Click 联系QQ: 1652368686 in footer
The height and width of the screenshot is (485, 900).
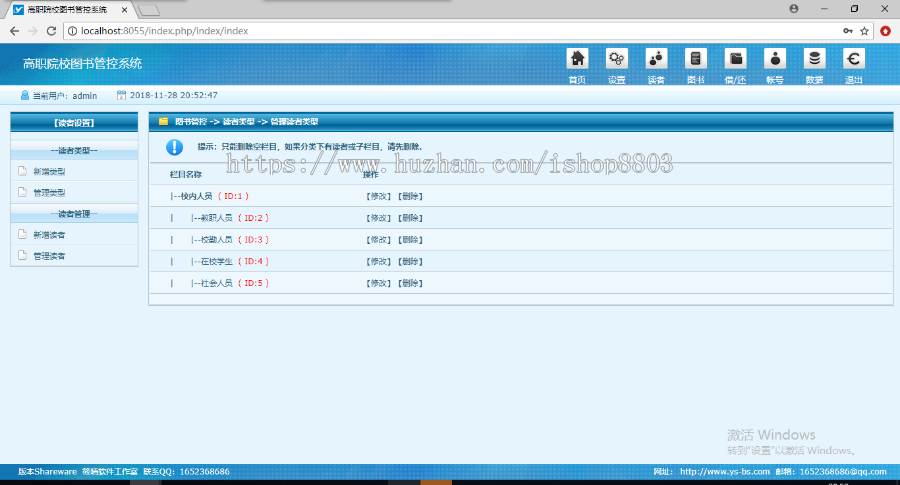187,472
